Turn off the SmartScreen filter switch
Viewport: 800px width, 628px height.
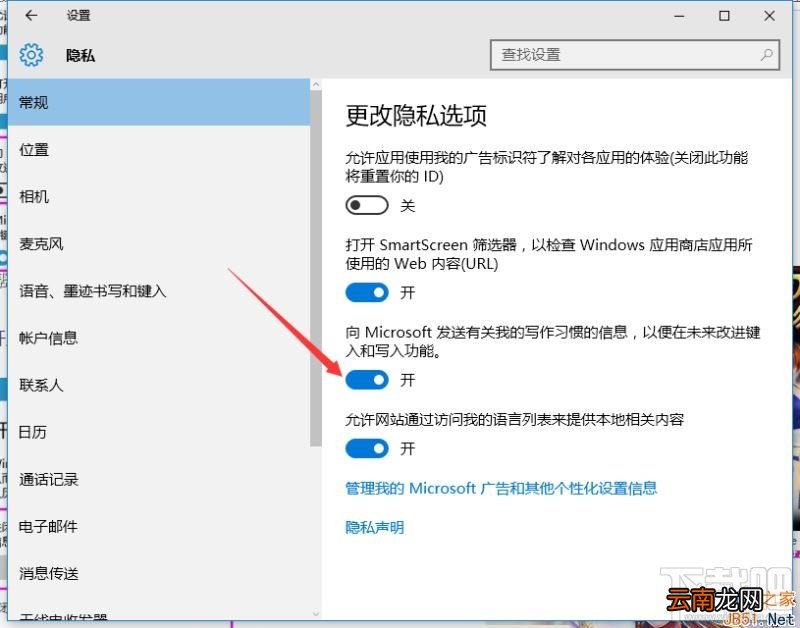(x=367, y=292)
